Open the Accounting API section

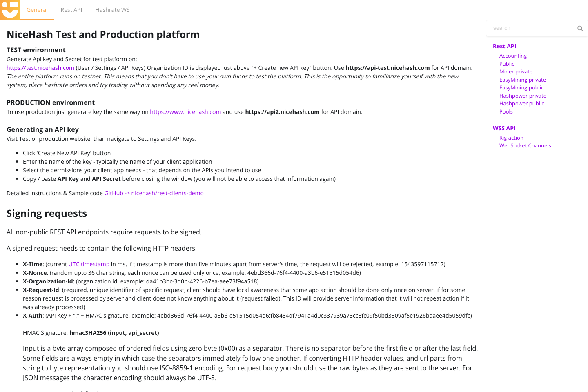tap(513, 56)
